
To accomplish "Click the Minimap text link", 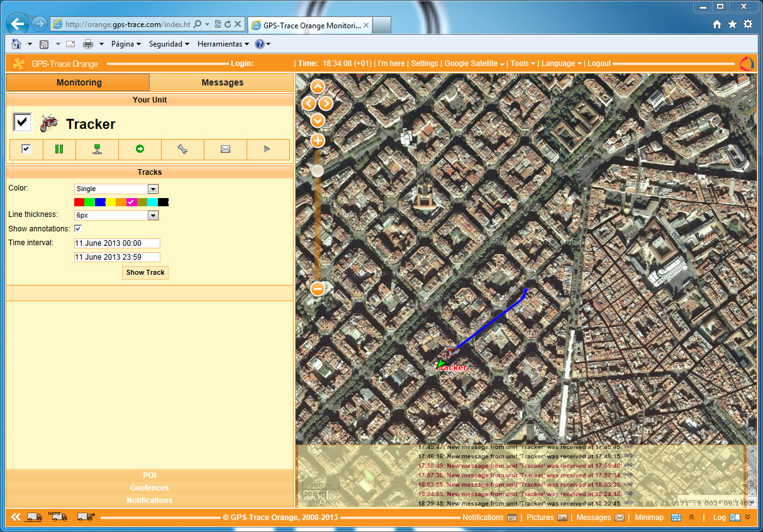I will pyautogui.click(x=649, y=518).
